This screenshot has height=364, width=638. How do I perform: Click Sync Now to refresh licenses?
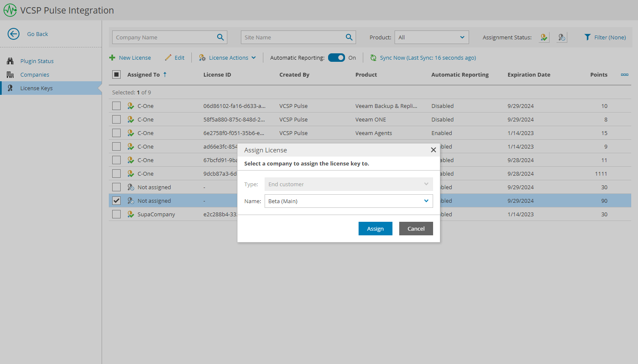tap(423, 58)
